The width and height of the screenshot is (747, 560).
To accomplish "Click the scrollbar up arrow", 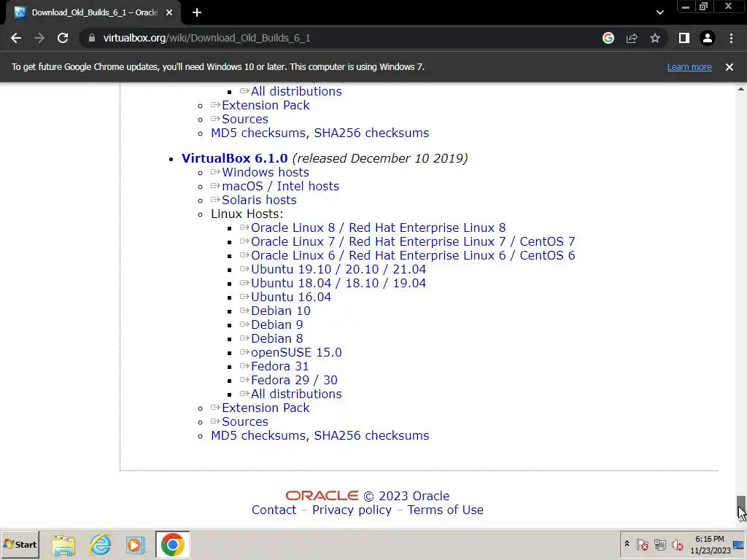I will point(741,89).
